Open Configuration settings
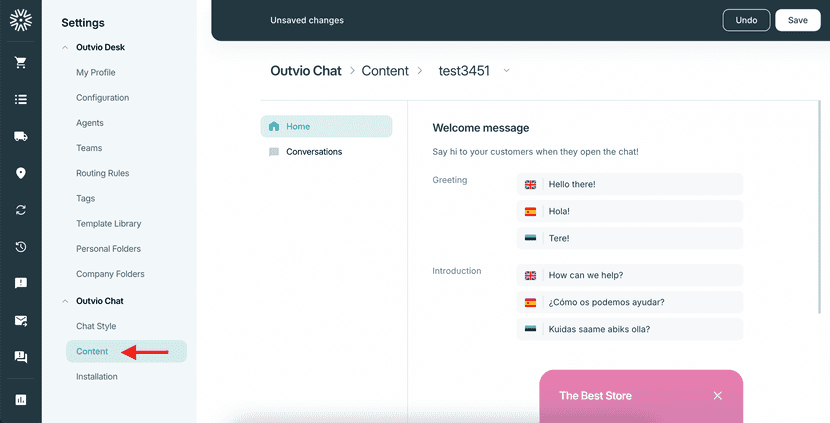This screenshot has width=830, height=423. point(103,97)
